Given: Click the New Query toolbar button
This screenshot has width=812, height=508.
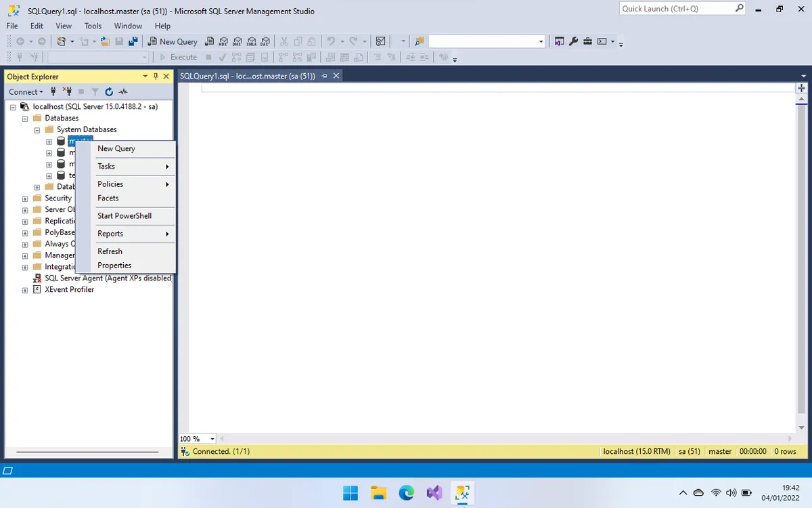Looking at the screenshot, I should (173, 41).
